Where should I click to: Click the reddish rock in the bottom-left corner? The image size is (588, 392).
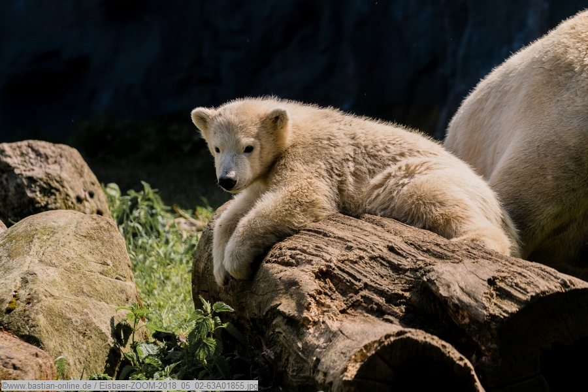point(23,359)
